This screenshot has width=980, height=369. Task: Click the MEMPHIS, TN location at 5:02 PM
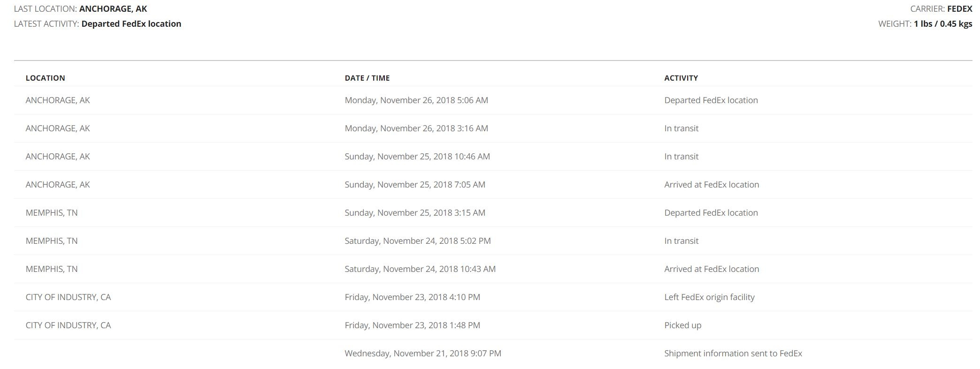[52, 241]
